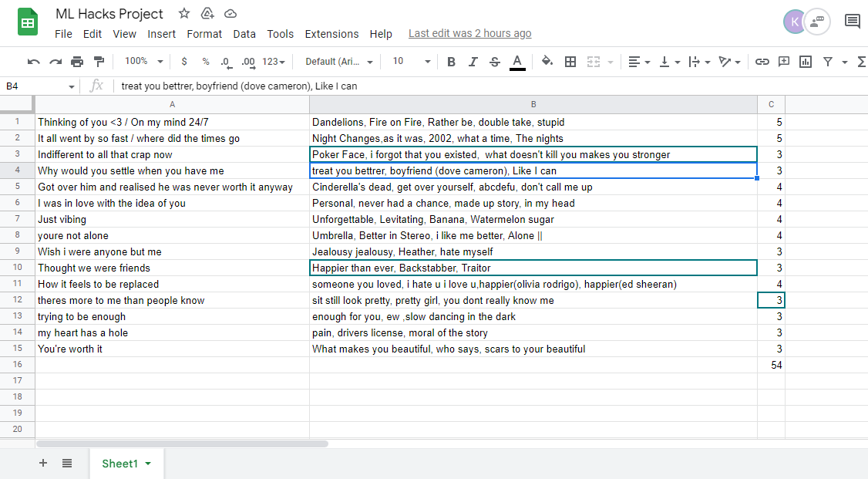868x479 pixels.
Task: Toggle Strikethrough formatting
Action: [x=495, y=62]
